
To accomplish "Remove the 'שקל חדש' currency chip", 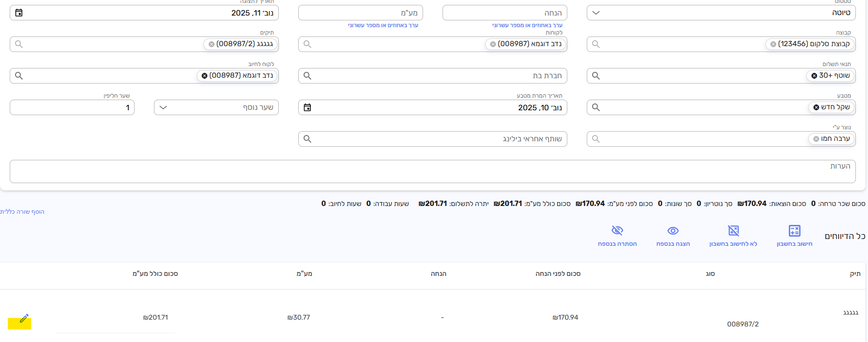I will (816, 107).
